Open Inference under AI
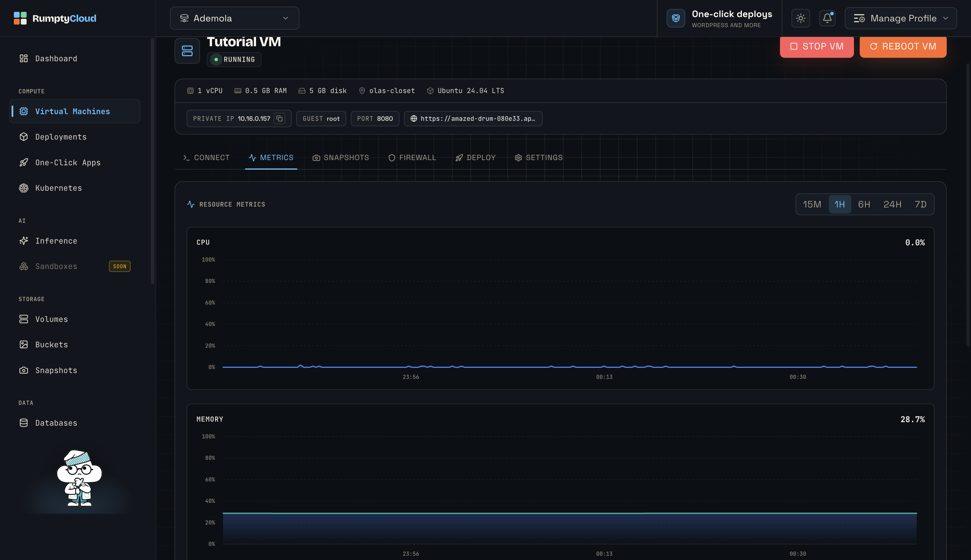Viewport: 971px width, 560px height. [75, 241]
